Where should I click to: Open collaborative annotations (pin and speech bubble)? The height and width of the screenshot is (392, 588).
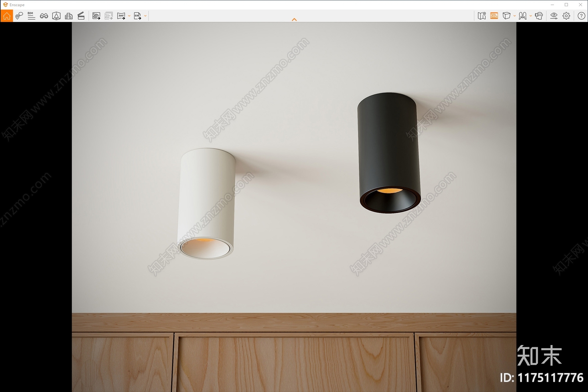(x=19, y=16)
